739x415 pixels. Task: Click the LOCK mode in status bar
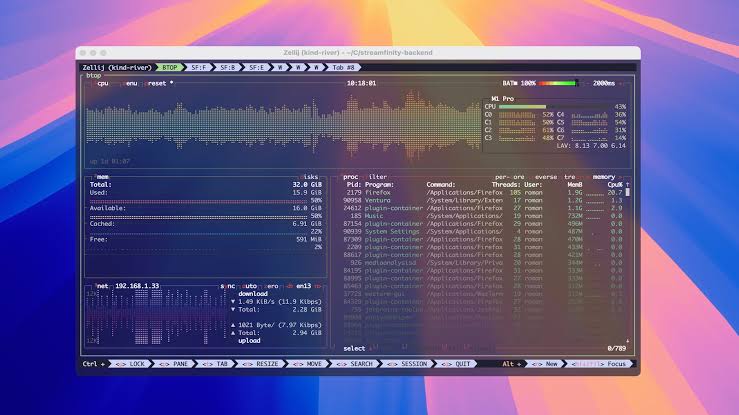(130, 364)
